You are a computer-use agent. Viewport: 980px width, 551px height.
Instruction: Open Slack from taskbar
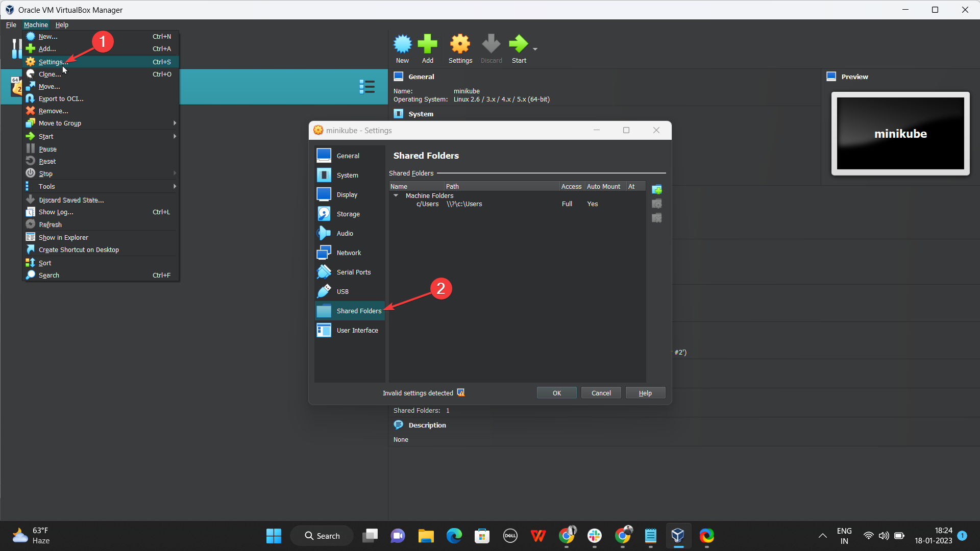tap(594, 536)
